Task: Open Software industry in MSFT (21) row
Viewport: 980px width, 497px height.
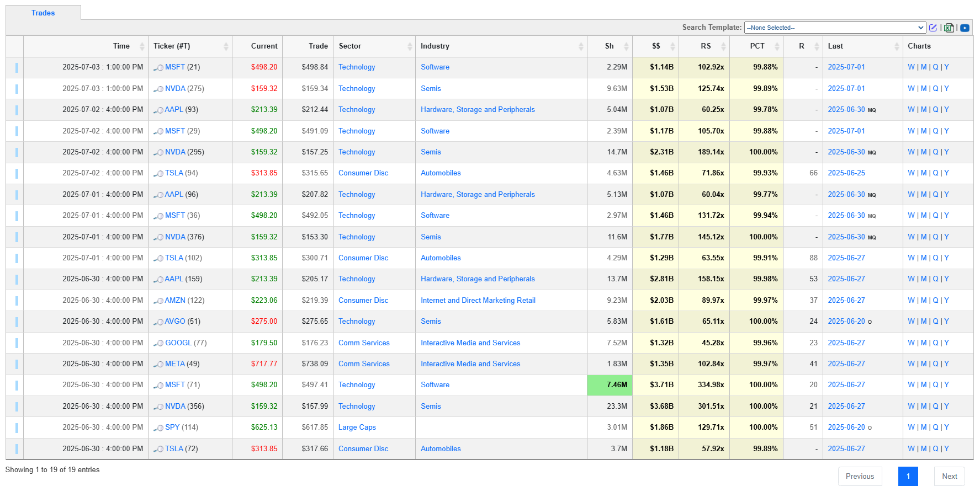Action: (435, 67)
